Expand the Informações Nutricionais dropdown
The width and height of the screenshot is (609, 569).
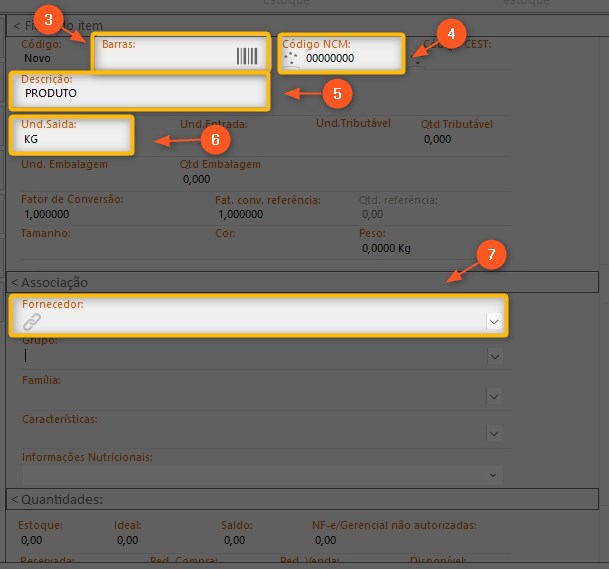click(x=494, y=472)
